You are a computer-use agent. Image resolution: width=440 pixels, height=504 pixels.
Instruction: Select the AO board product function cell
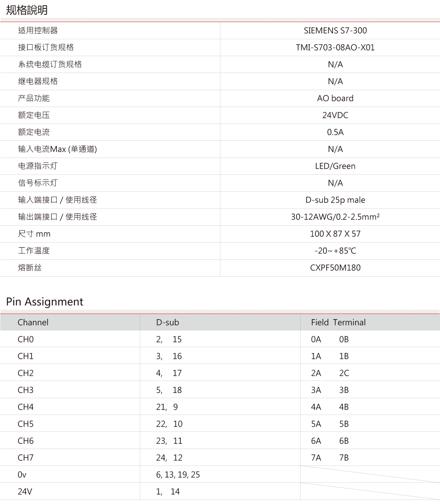(335, 98)
